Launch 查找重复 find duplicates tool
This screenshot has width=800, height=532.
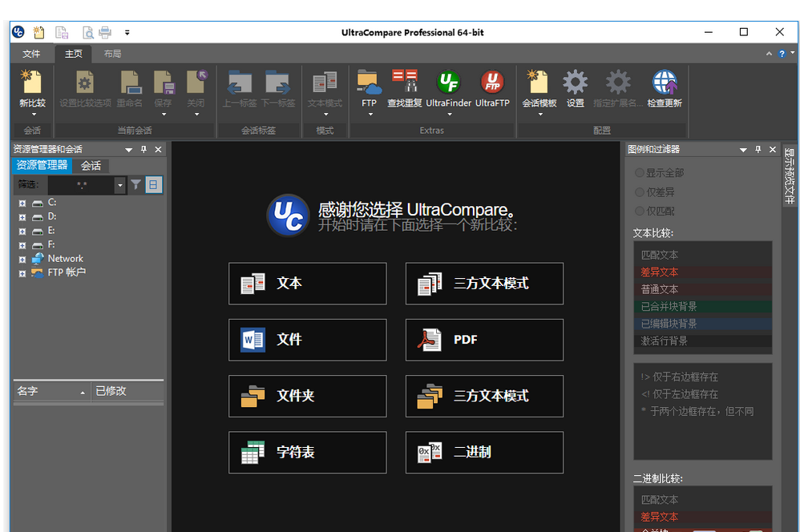click(x=405, y=82)
